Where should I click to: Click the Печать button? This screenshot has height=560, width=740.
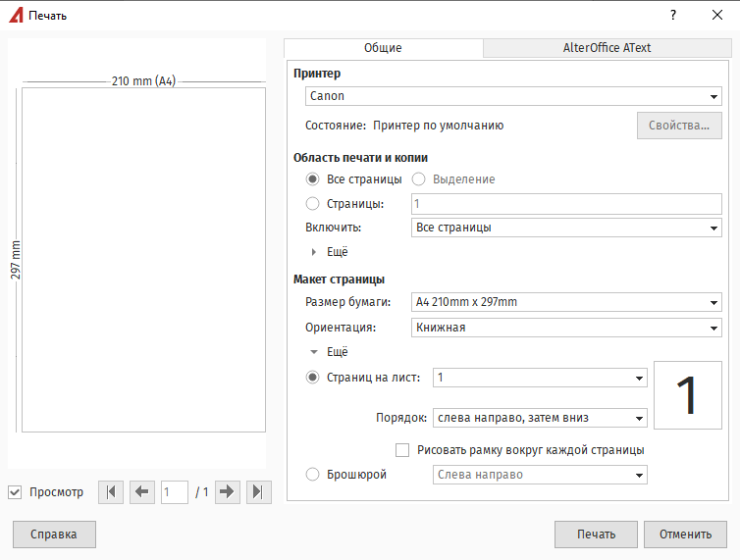tap(596, 535)
